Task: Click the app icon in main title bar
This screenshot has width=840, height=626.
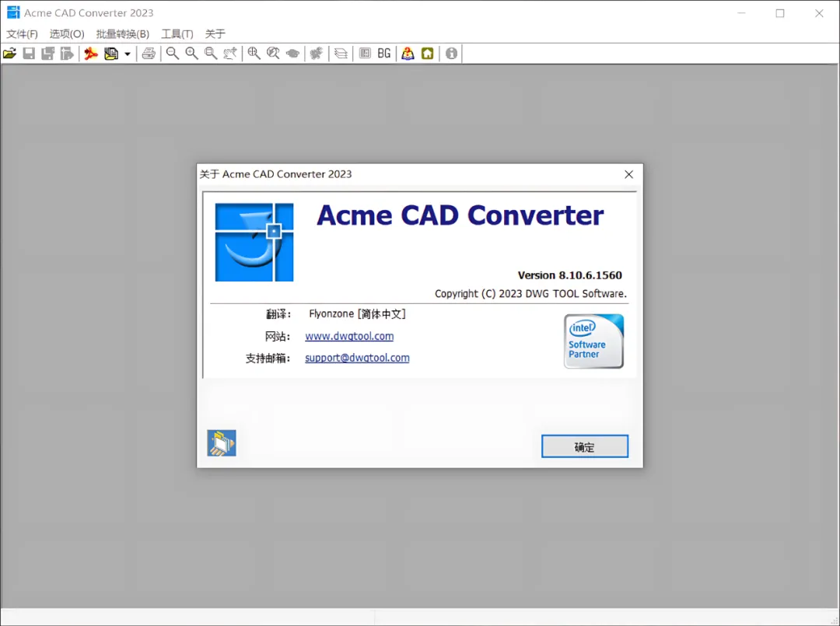Action: point(13,12)
